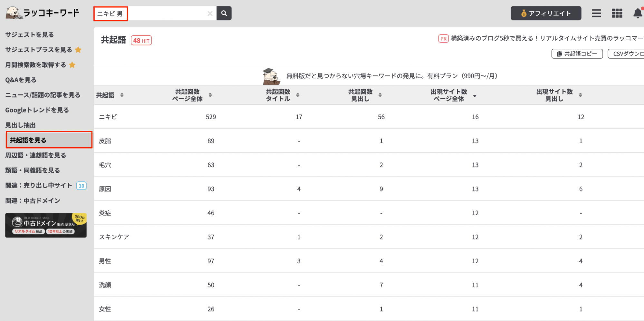Open 周辺語・連想語を見る menu item
Screen dimensions: 644x321
[x=36, y=155]
